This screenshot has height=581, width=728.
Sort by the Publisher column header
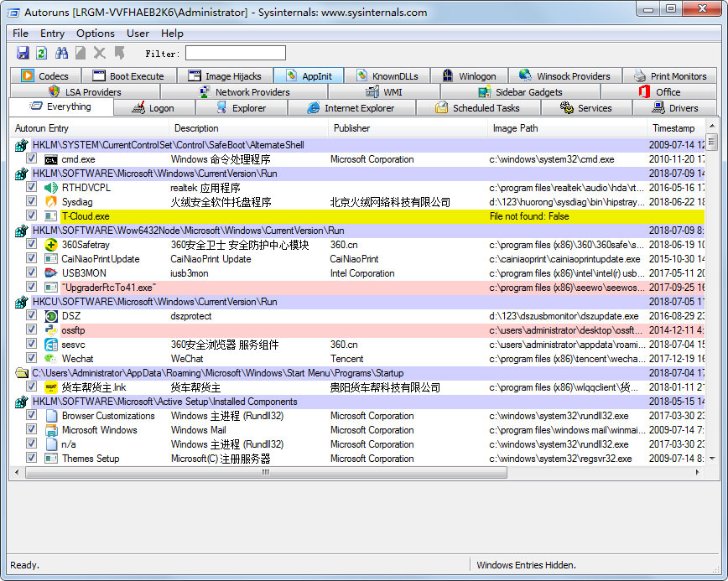pyautogui.click(x=351, y=128)
